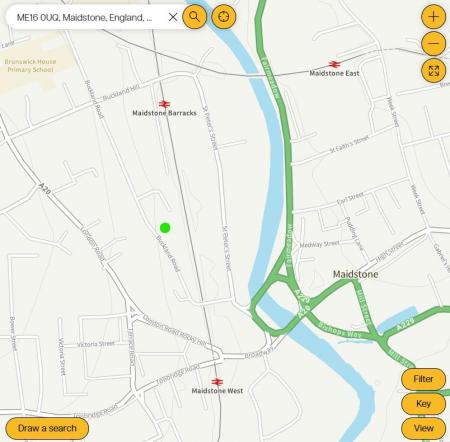This screenshot has height=442, width=450.
Task: Open the map Key
Action: point(423,404)
